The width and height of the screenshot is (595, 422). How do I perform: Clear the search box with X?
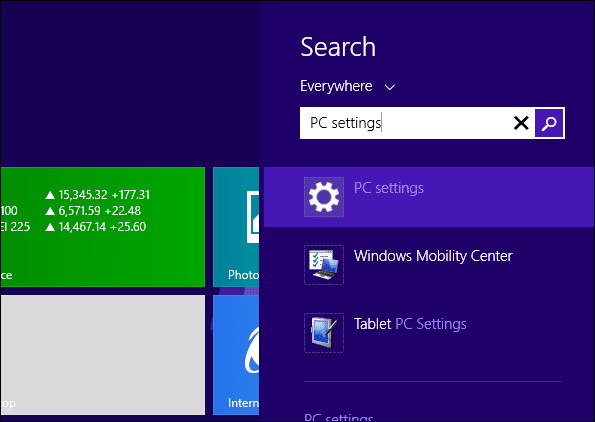[521, 123]
